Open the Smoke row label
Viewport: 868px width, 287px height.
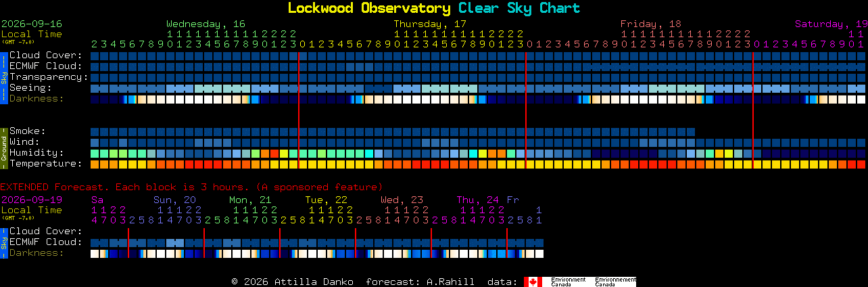tap(28, 131)
